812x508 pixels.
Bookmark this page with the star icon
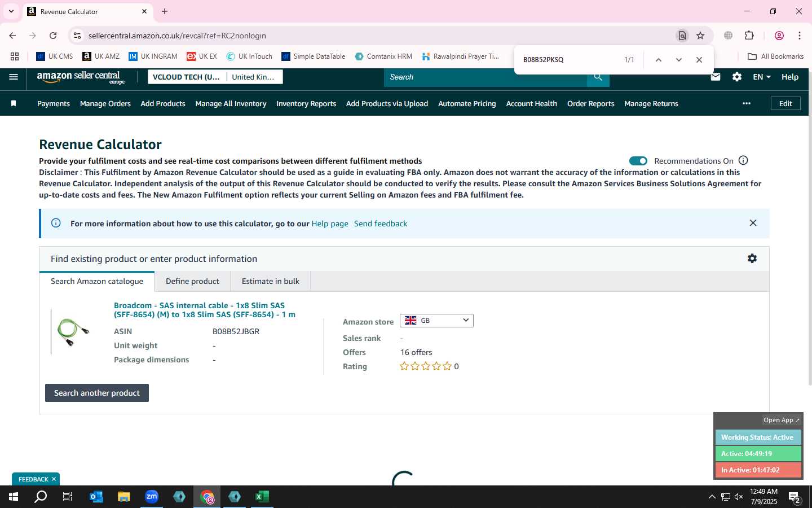700,36
